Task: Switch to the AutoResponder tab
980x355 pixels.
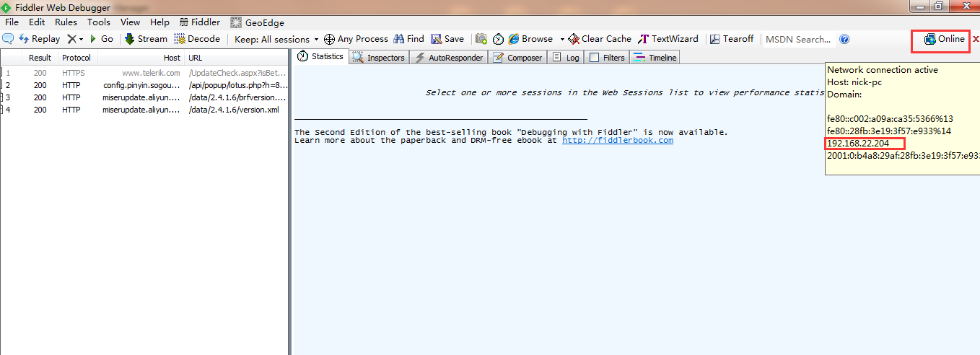Action: pos(448,57)
